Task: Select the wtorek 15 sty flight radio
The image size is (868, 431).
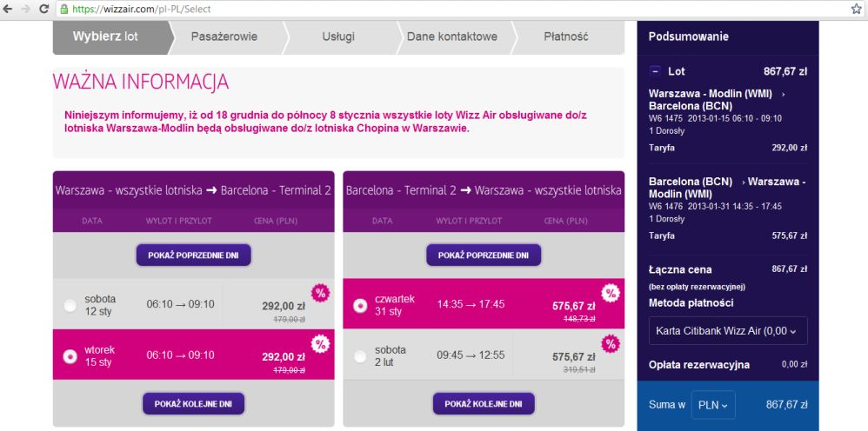Action: (70, 356)
